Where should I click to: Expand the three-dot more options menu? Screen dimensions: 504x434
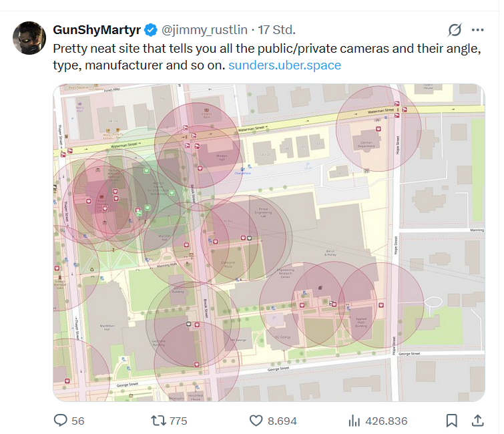[478, 30]
